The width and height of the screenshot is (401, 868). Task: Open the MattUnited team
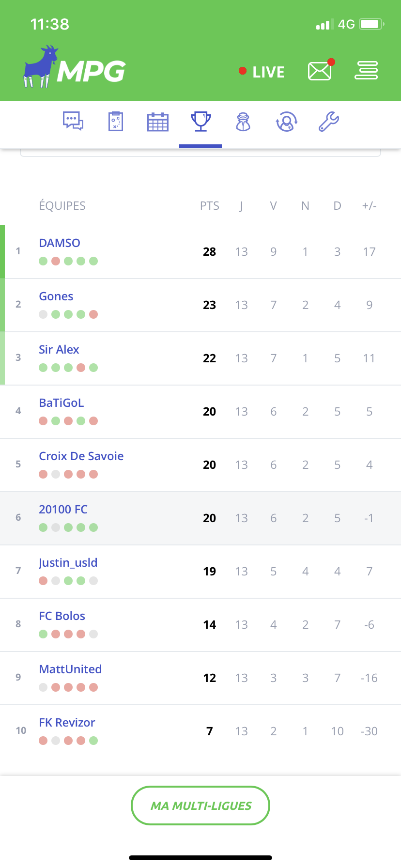point(70,669)
